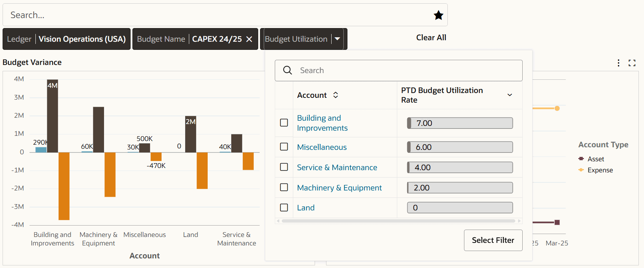The width and height of the screenshot is (644, 268).
Task: Focus the main Search field at top
Action: click(218, 15)
